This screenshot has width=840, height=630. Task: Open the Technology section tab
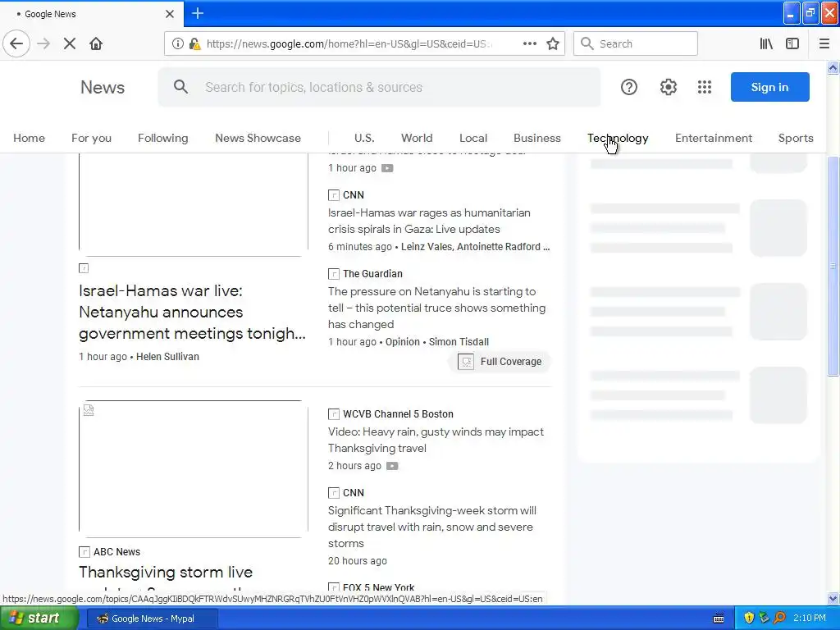[618, 138]
